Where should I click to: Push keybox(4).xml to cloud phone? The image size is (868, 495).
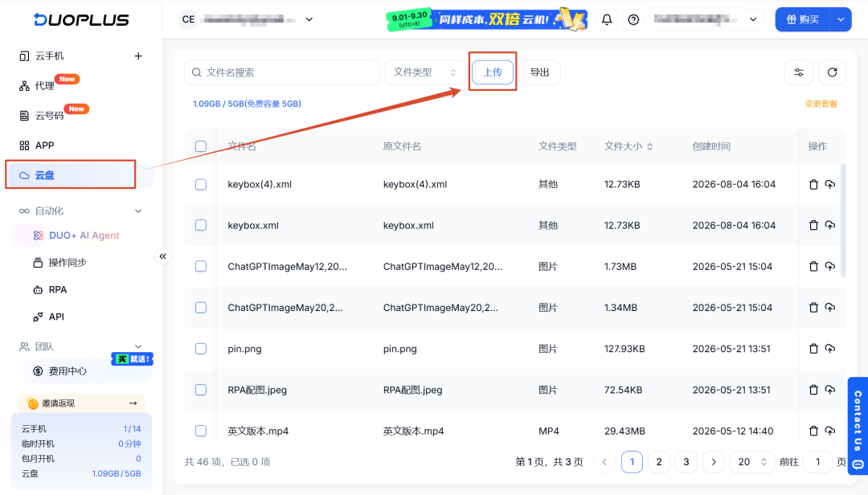(829, 184)
